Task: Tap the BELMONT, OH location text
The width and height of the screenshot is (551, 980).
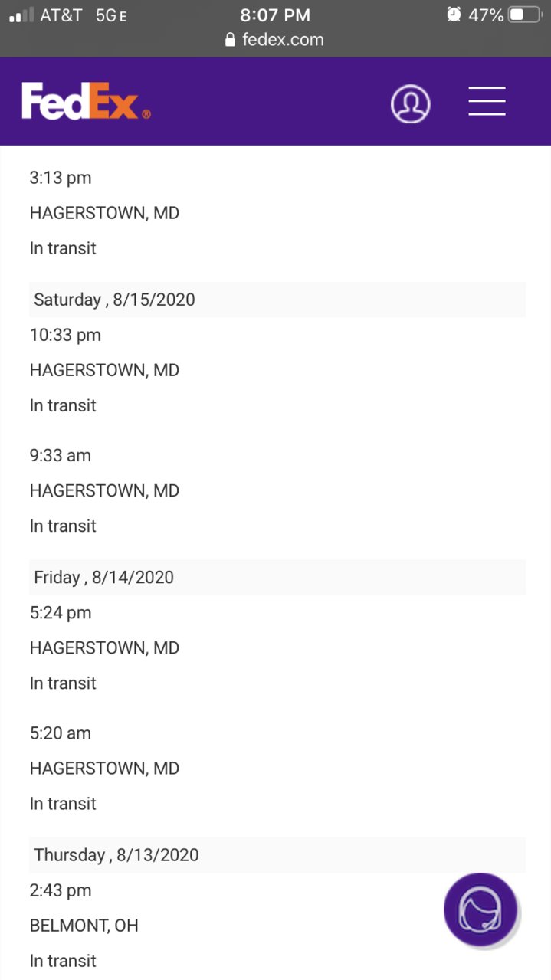Action: (84, 925)
